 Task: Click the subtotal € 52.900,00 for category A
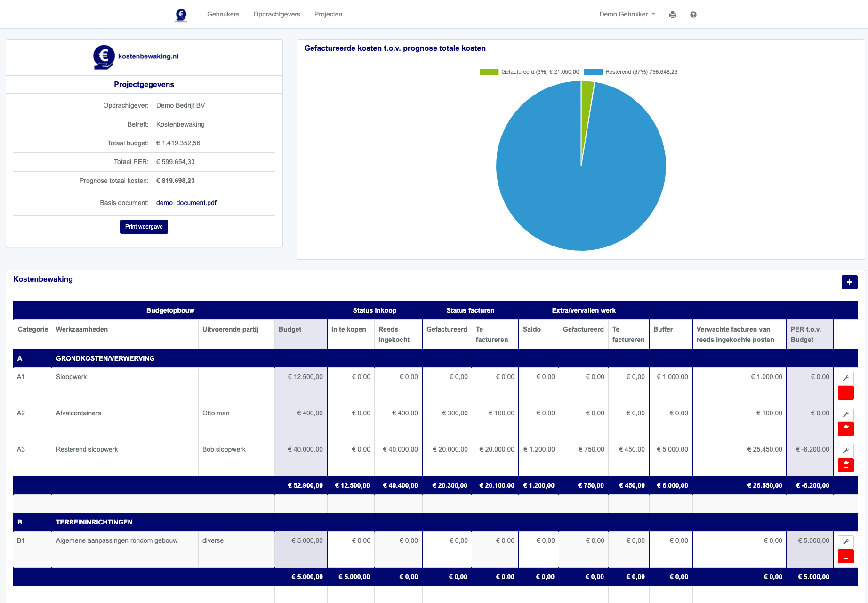pos(305,485)
